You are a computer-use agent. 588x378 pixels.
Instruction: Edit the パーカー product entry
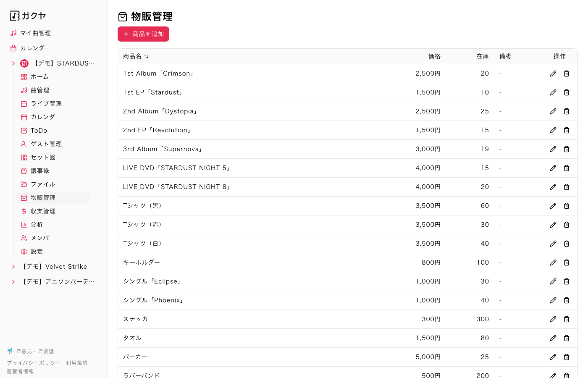point(553,357)
